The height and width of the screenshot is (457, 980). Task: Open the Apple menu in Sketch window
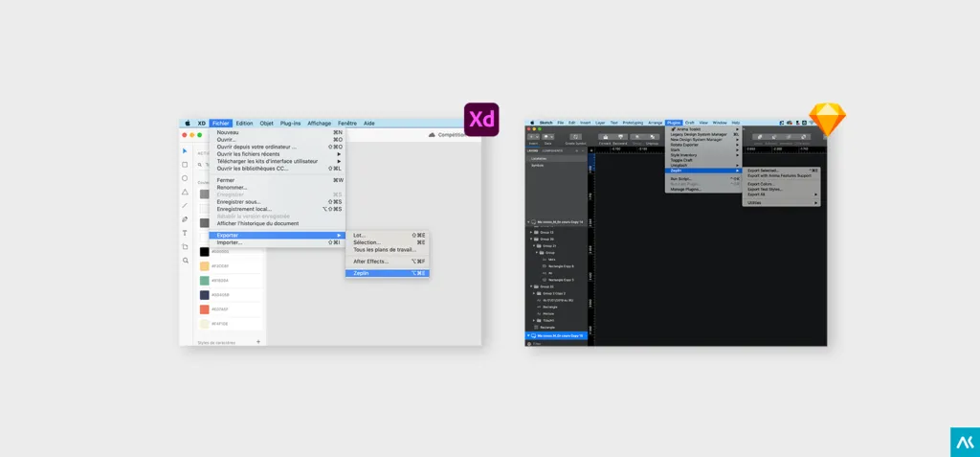[x=532, y=123]
